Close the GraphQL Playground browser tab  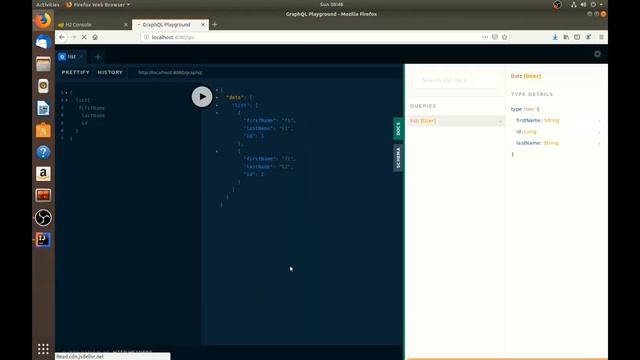[x=203, y=25]
